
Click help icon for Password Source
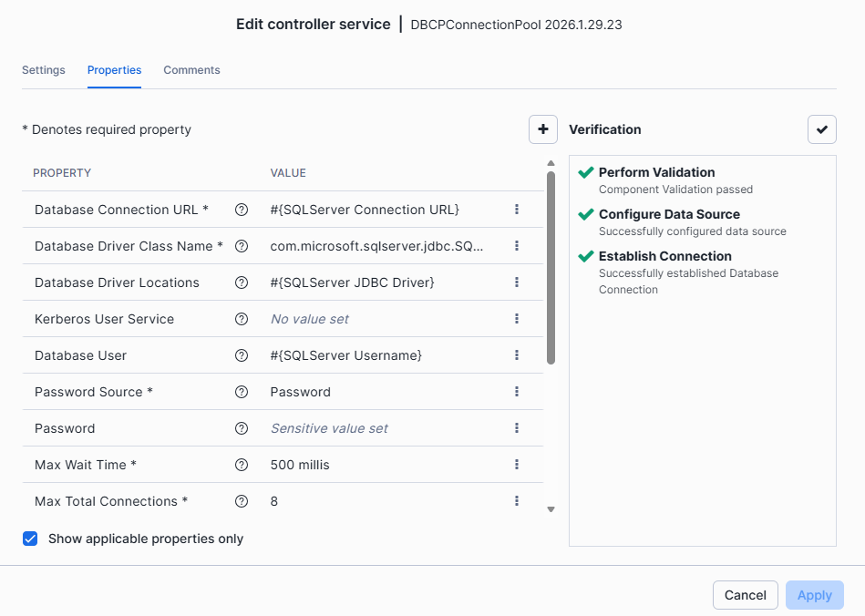242,392
